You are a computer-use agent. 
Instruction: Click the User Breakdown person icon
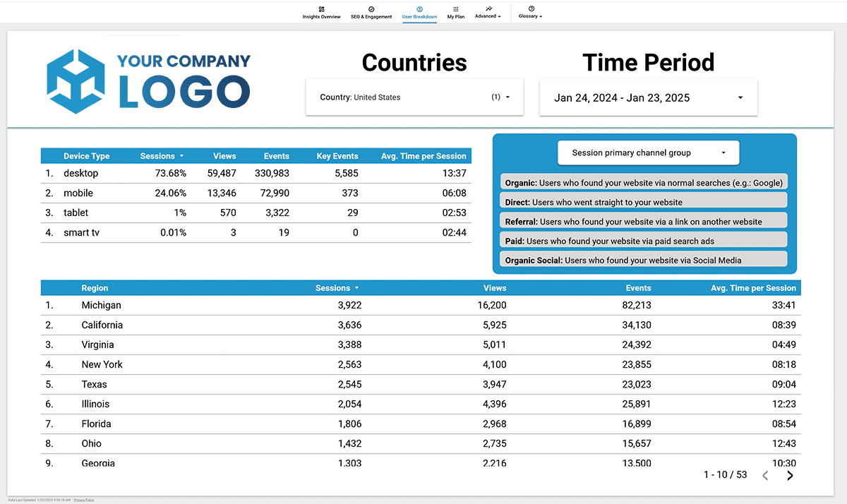[x=419, y=9]
